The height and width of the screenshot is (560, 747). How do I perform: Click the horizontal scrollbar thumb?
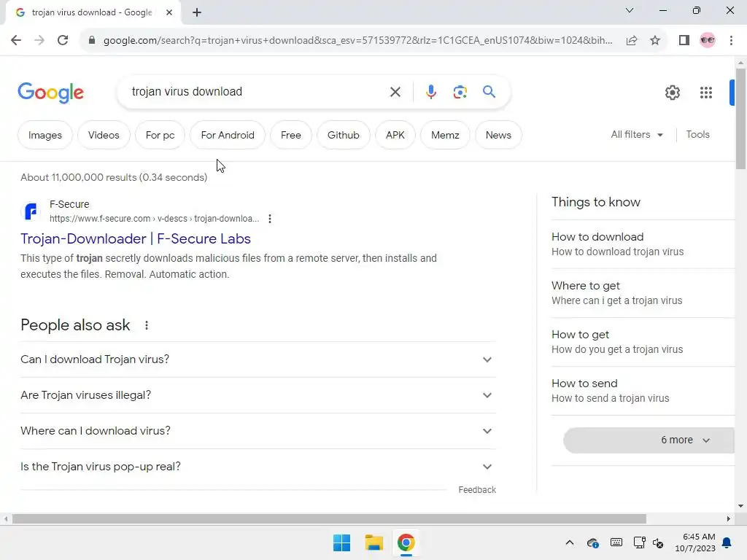(329, 519)
